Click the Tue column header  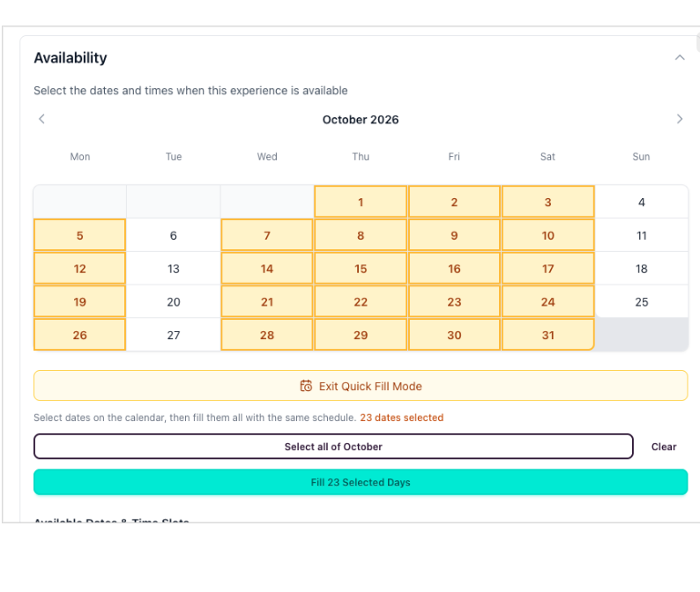tap(174, 157)
